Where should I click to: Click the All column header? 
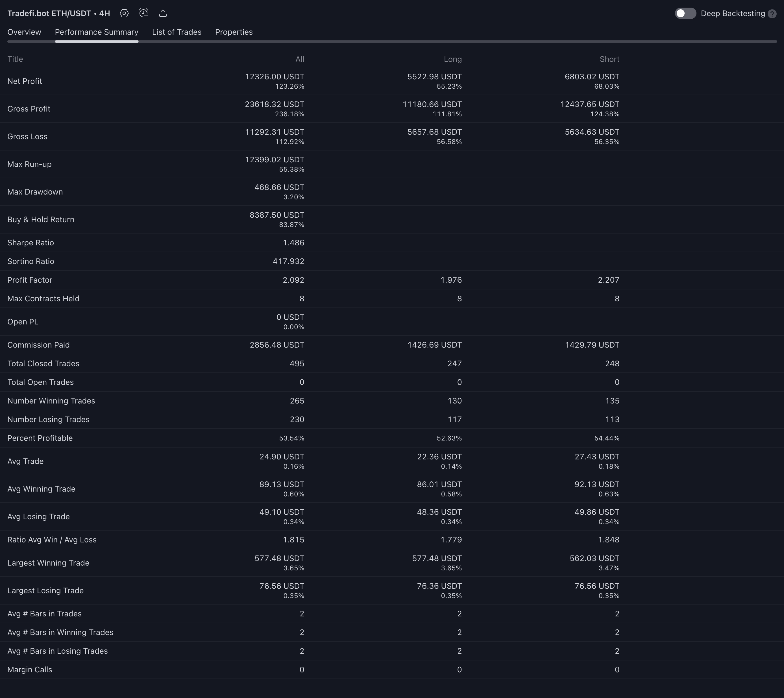click(300, 59)
